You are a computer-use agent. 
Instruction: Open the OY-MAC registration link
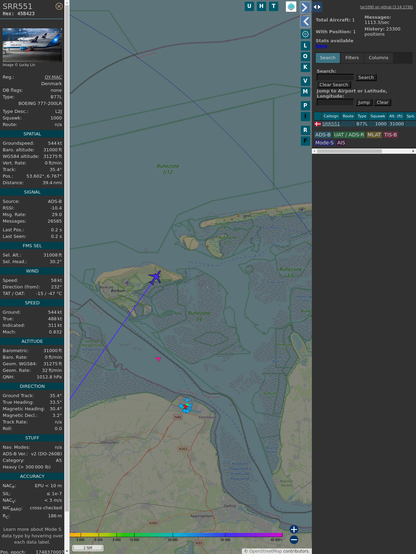[x=53, y=77]
